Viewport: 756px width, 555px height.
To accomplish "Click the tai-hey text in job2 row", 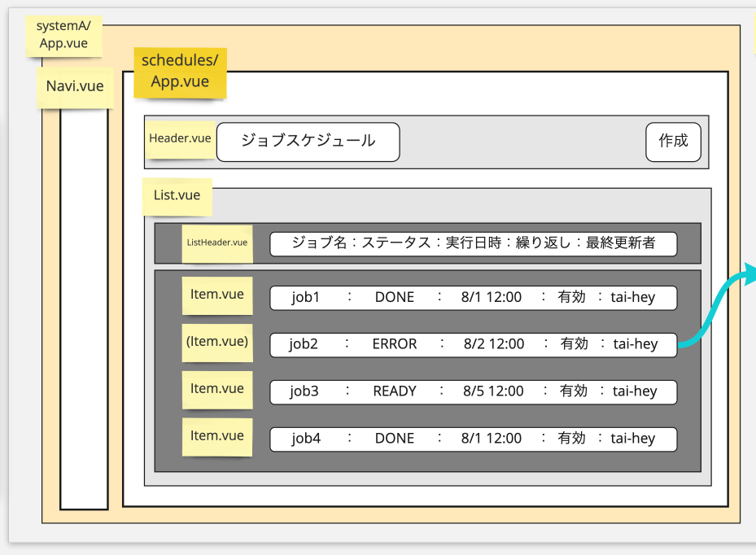I will pyautogui.click(x=635, y=344).
